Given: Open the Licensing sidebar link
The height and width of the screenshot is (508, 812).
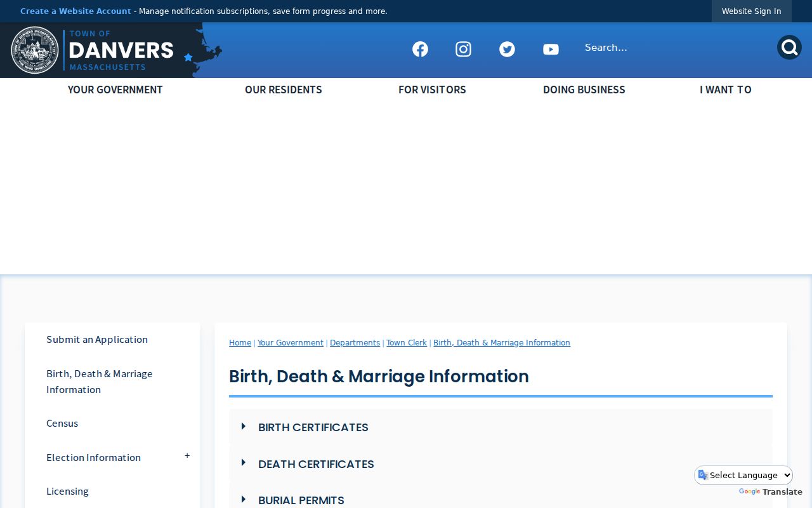Looking at the screenshot, I should tap(67, 491).
